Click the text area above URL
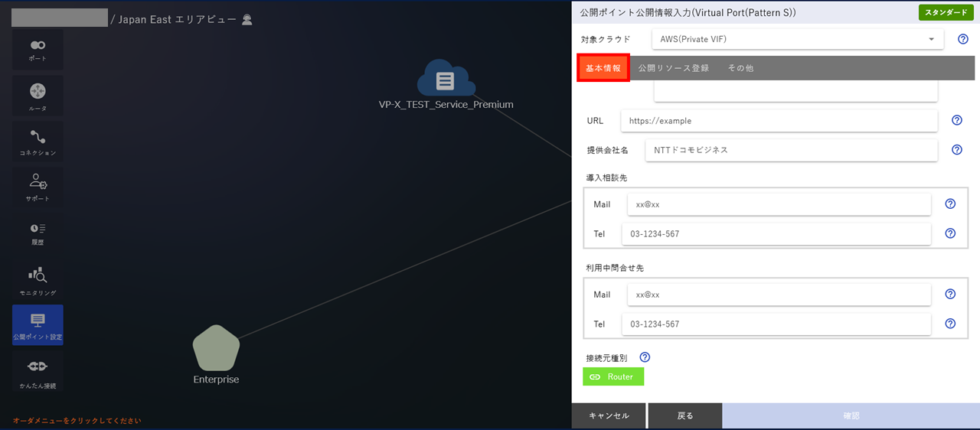 [795, 91]
